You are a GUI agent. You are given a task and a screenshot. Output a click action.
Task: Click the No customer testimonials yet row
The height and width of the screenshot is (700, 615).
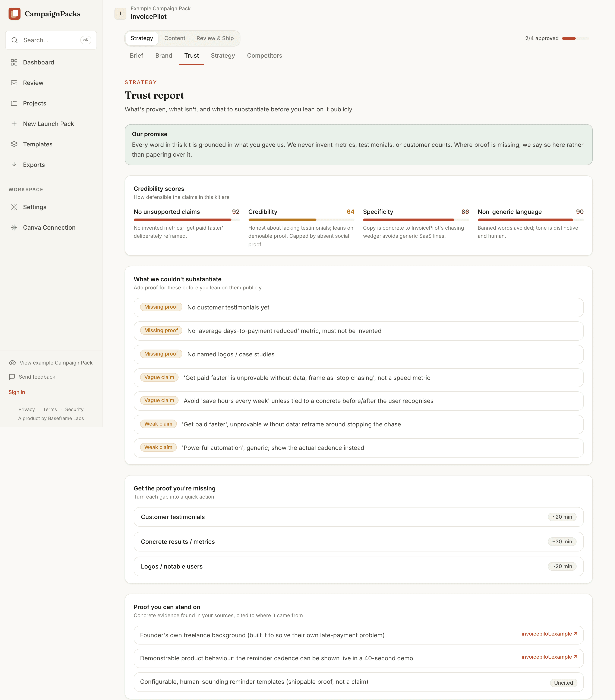tap(358, 308)
